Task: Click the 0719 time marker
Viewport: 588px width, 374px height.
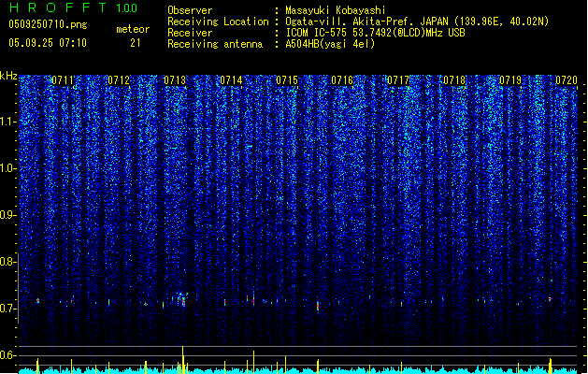Action: pyautogui.click(x=510, y=80)
